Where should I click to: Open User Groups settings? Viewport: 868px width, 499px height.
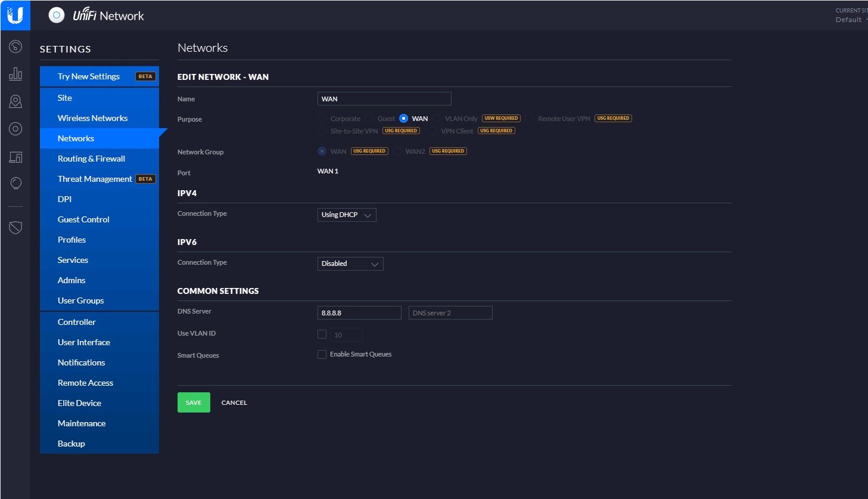pyautogui.click(x=99, y=300)
